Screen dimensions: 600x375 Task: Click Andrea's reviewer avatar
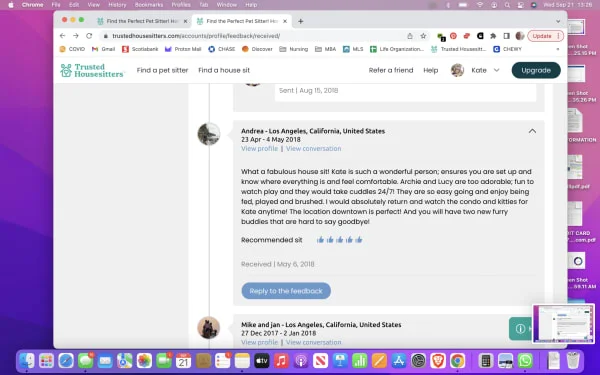pyautogui.click(x=209, y=134)
